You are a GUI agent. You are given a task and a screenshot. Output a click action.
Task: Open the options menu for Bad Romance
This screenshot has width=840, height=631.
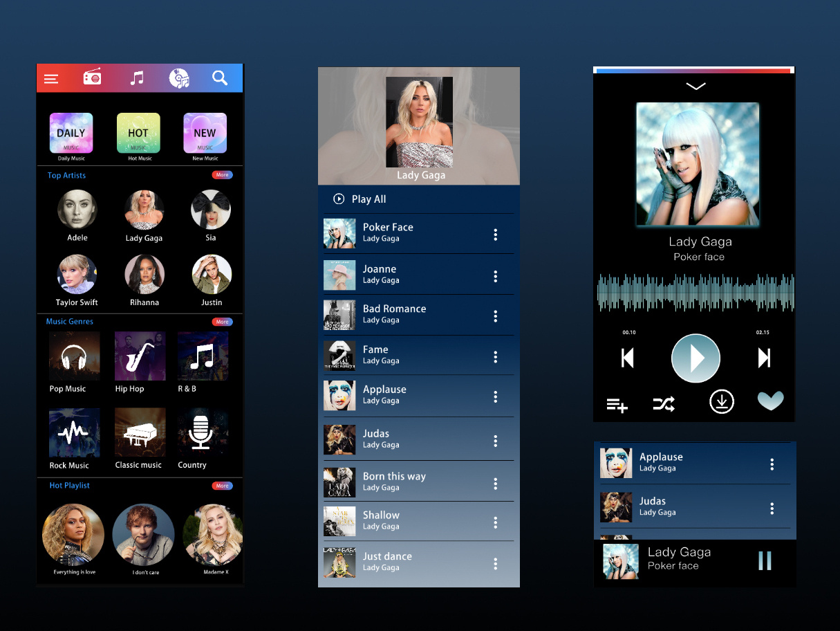(x=496, y=315)
